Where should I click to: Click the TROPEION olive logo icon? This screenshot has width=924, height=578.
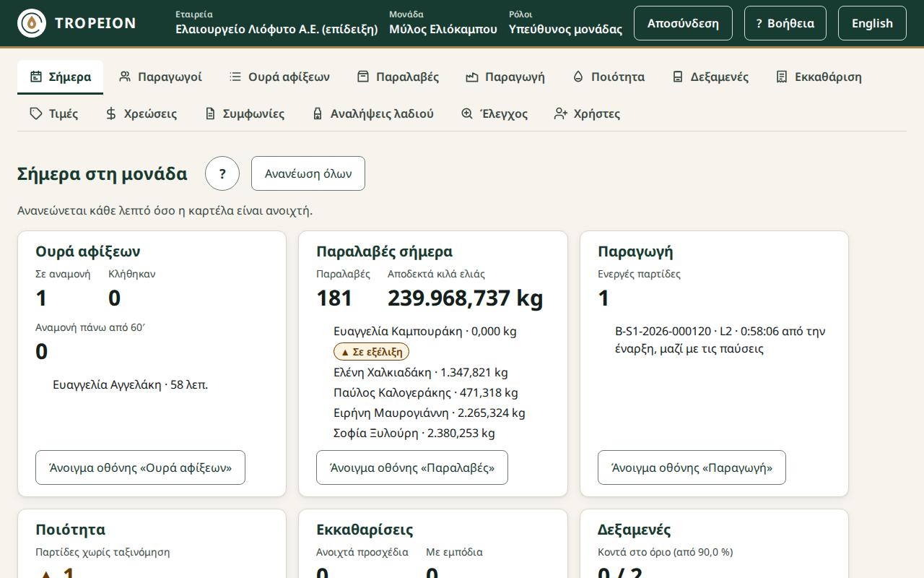[x=32, y=23]
